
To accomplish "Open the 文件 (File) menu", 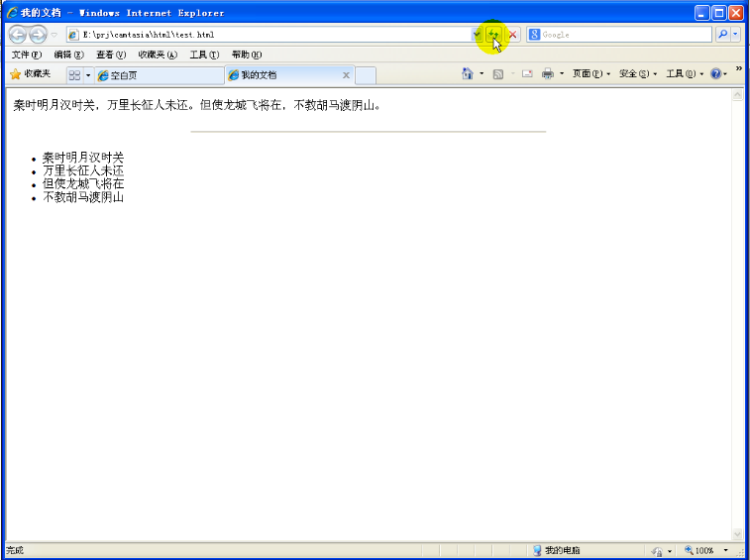I will (x=26, y=55).
